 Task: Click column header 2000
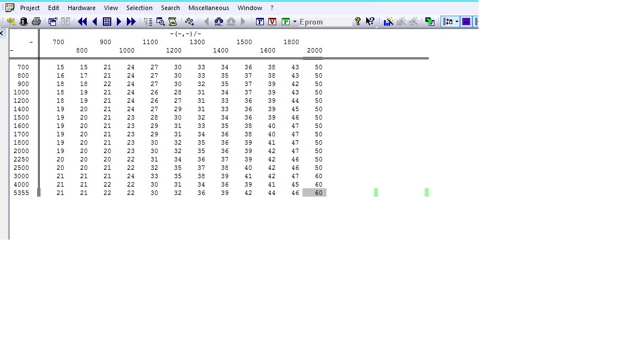[315, 50]
